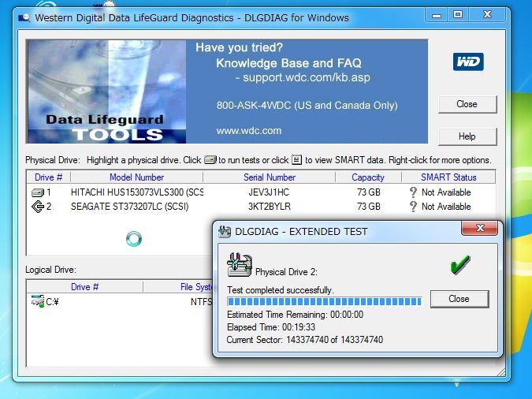This screenshot has height=399, width=532.
Task: Click Not Available status for Drive 1
Action: pyautogui.click(x=446, y=192)
